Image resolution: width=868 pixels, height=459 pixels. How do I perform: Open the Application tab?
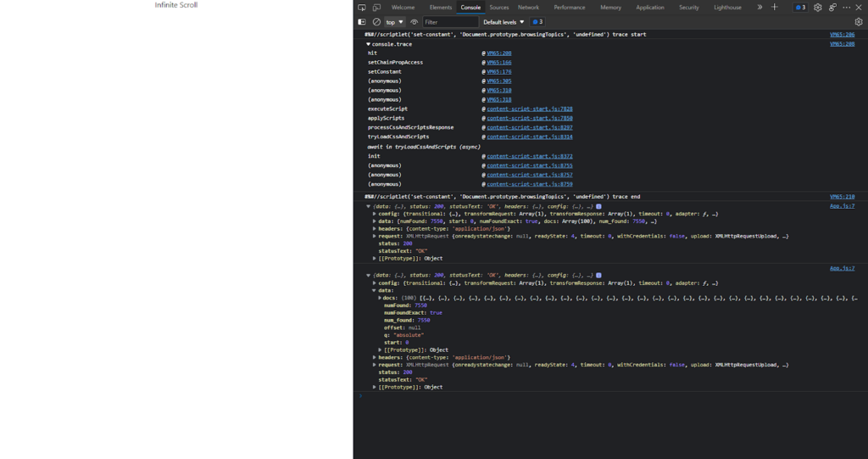(x=650, y=7)
